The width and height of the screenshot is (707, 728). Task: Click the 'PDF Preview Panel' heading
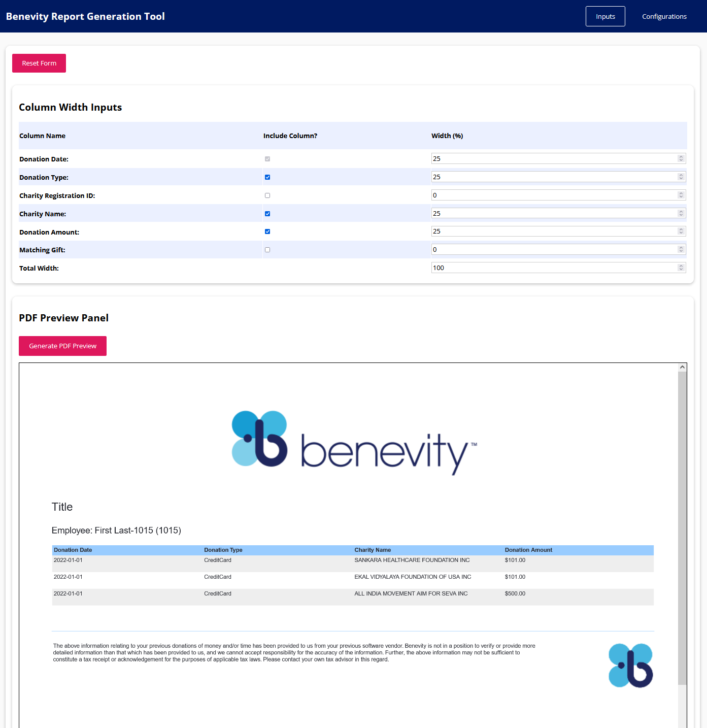point(64,318)
